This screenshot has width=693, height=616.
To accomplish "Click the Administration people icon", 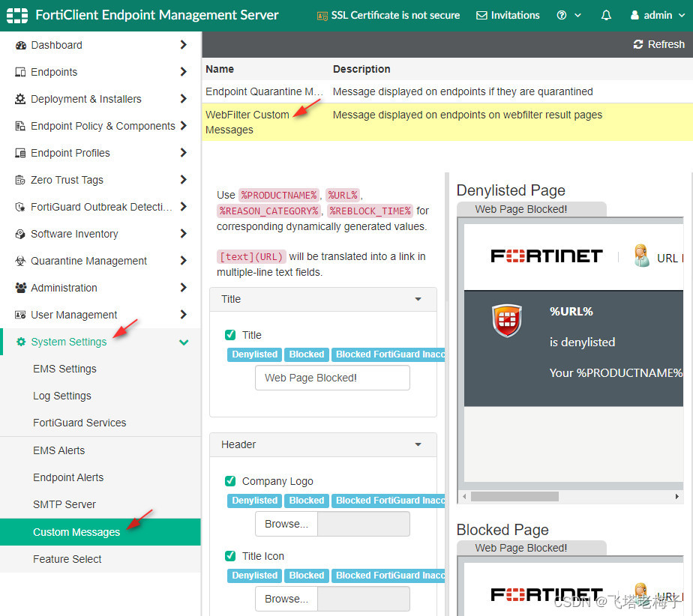I will click(20, 288).
